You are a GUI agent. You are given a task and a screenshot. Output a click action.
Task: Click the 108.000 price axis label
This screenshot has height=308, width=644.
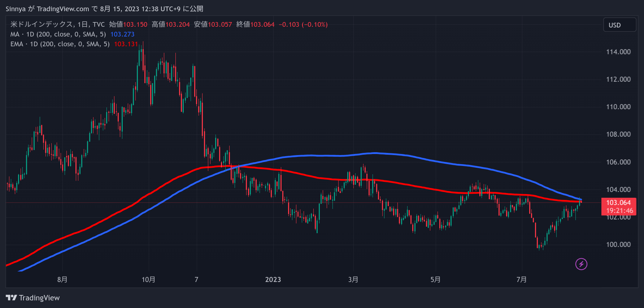pos(618,134)
